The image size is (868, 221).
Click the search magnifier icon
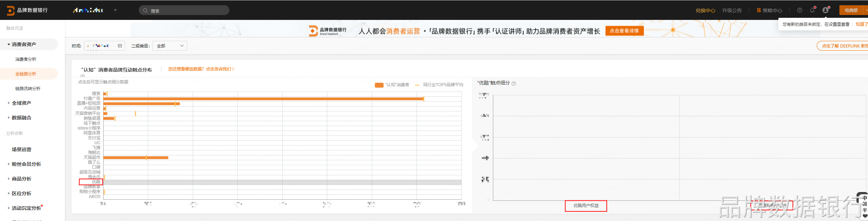(145, 10)
